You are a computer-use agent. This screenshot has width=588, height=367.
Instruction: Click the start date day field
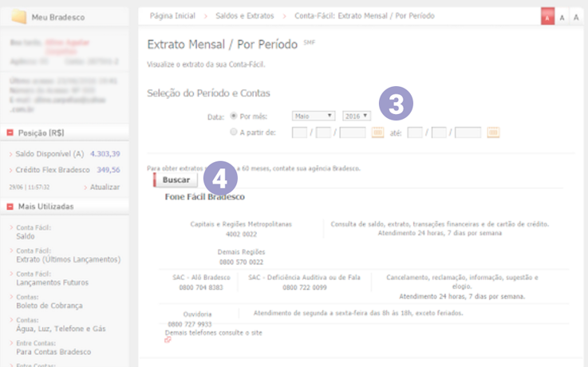click(299, 132)
